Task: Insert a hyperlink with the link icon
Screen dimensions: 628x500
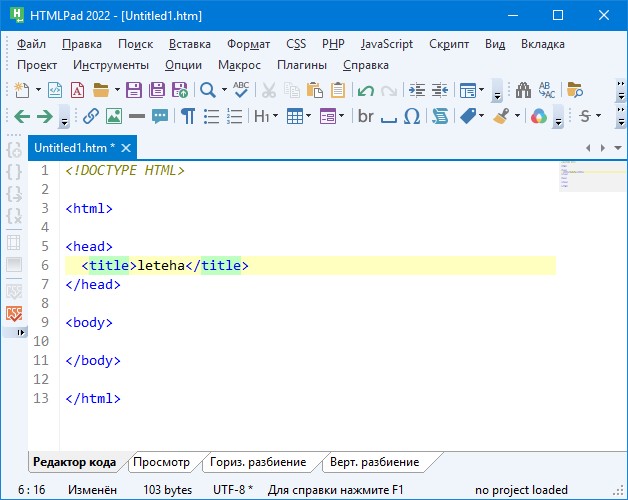Action: tap(91, 116)
